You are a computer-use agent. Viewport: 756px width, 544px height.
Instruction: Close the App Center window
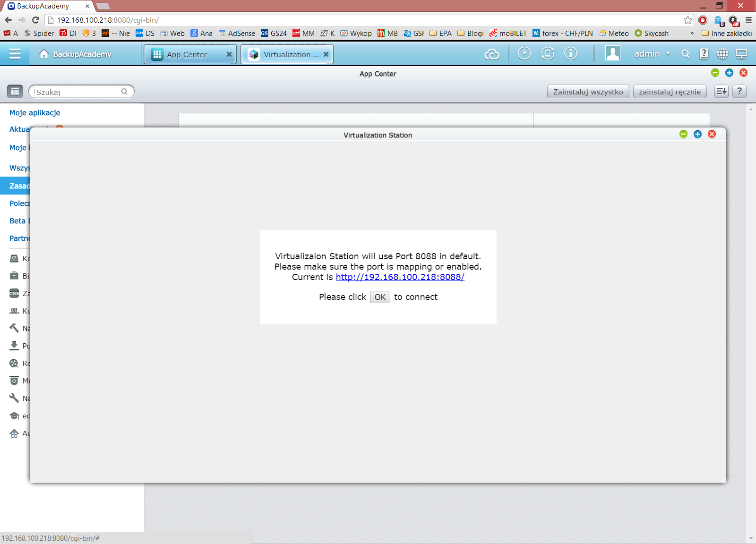(x=743, y=72)
